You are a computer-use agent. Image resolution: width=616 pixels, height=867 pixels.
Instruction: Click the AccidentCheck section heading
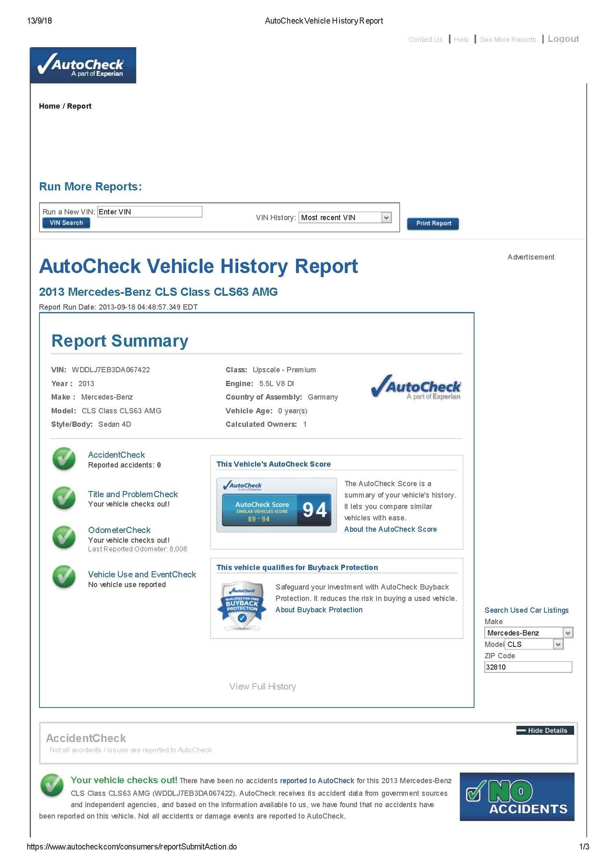click(x=86, y=738)
